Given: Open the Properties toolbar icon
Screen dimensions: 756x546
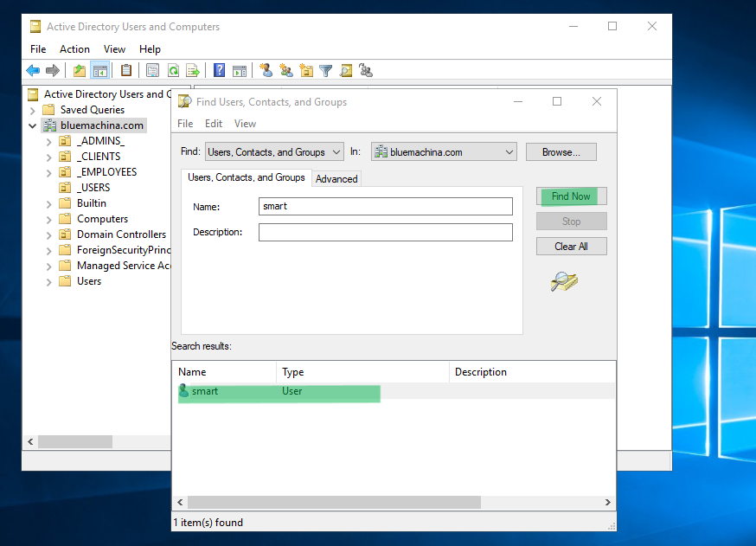Looking at the screenshot, I should (x=152, y=71).
